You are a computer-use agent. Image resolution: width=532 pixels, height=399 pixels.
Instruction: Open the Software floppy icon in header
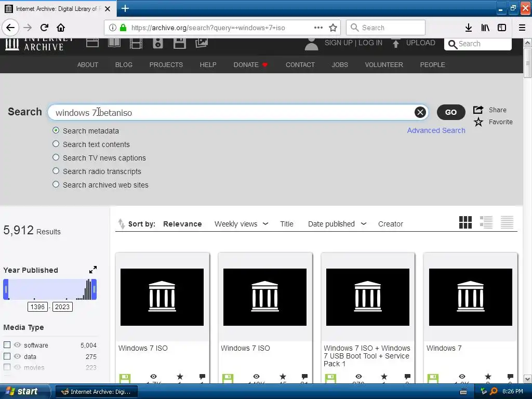179,44
